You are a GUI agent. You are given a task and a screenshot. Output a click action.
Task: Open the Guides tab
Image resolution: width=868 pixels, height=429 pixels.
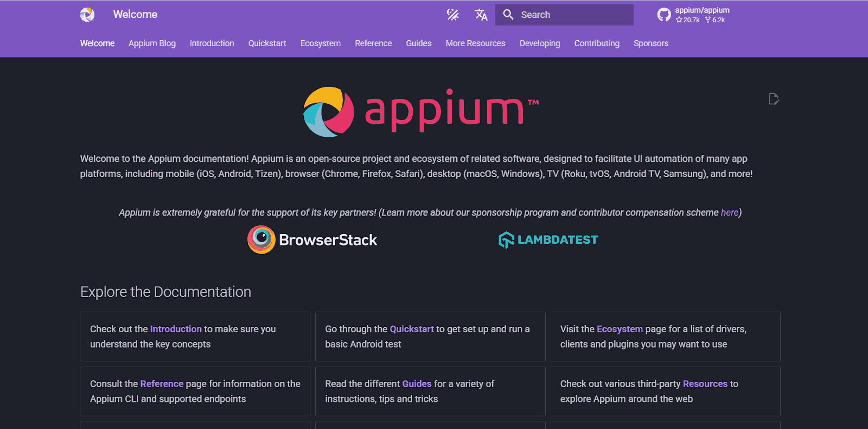click(x=419, y=43)
